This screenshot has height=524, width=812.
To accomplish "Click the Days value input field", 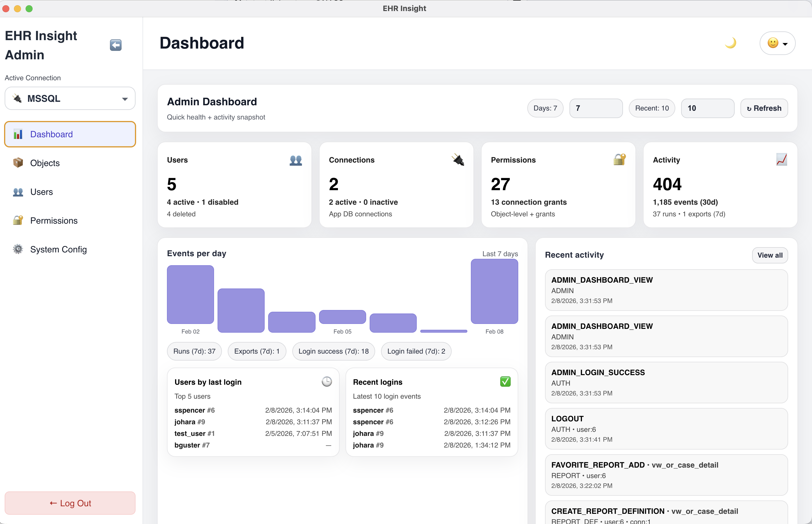I will tap(596, 108).
